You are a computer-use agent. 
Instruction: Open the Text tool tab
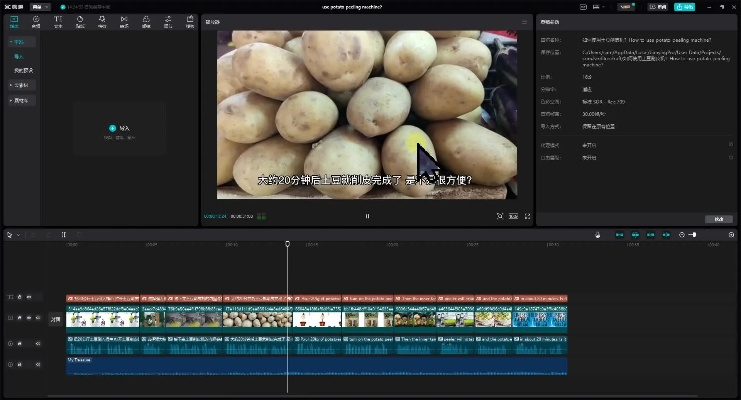(x=58, y=20)
